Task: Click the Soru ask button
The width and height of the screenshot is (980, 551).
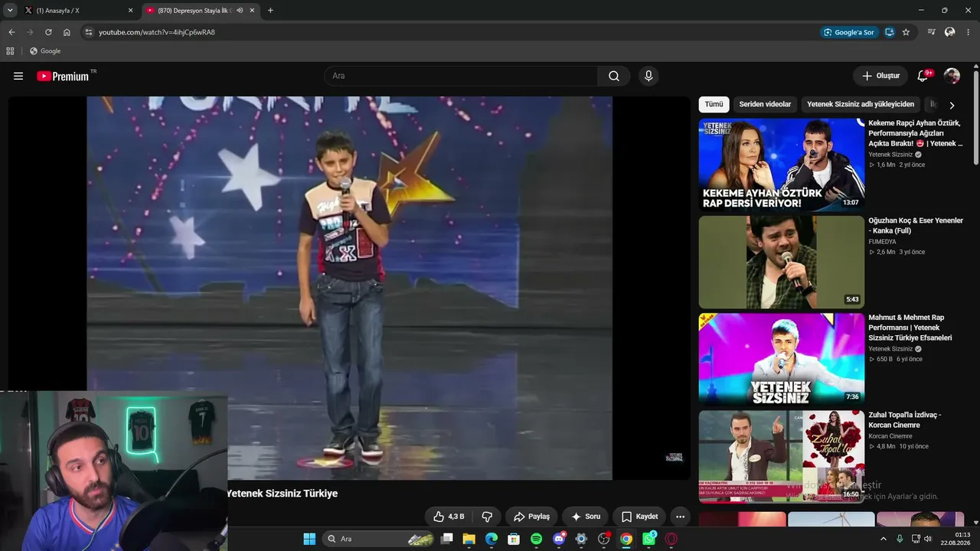Action: pos(586,517)
